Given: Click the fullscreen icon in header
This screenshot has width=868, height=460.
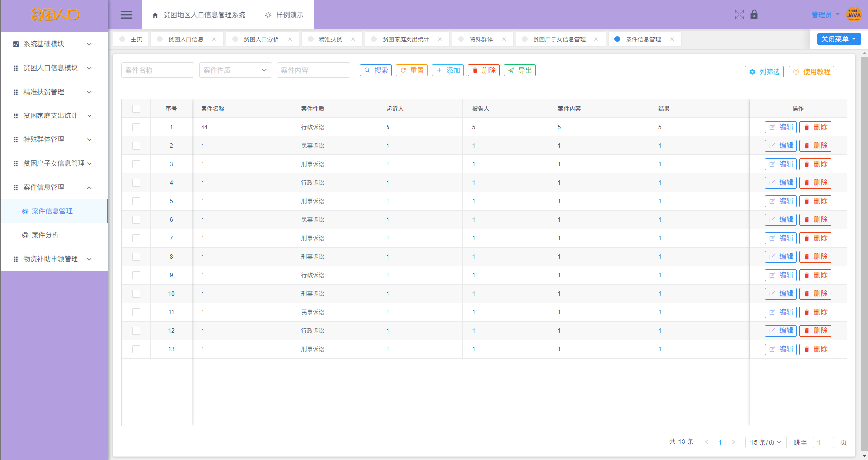Looking at the screenshot, I should pyautogui.click(x=739, y=15).
